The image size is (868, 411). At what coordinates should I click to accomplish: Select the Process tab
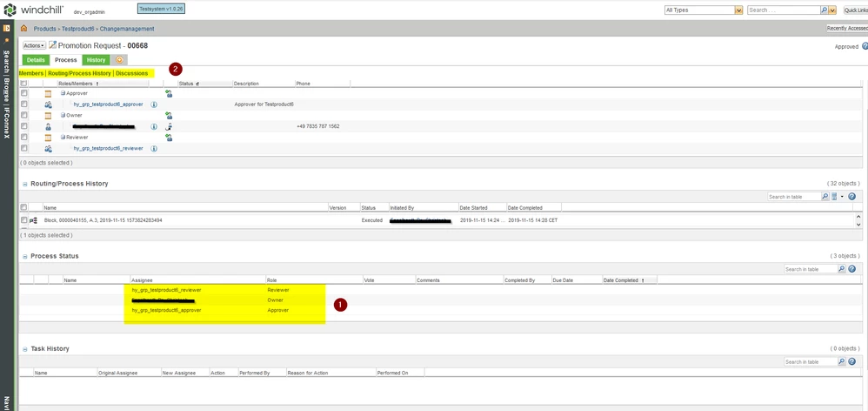[66, 60]
